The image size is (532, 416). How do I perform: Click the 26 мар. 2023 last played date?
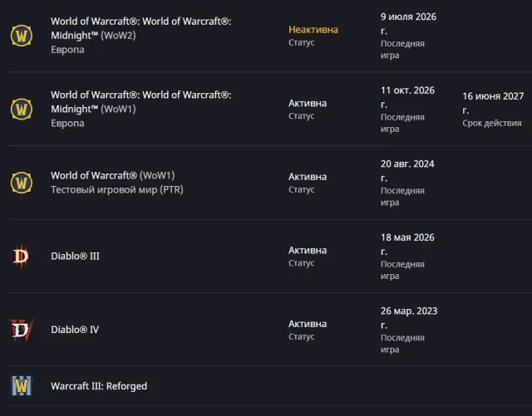pos(409,318)
